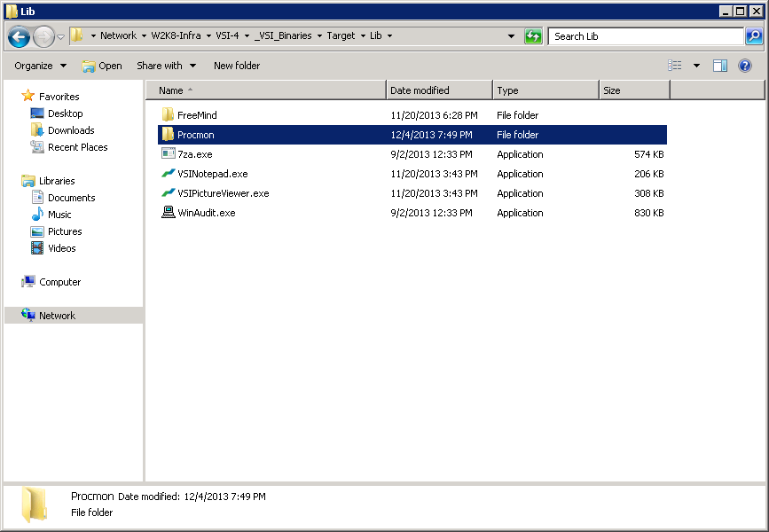Image resolution: width=769 pixels, height=532 pixels.
Task: Sort by the Date modified column
Action: tap(439, 90)
